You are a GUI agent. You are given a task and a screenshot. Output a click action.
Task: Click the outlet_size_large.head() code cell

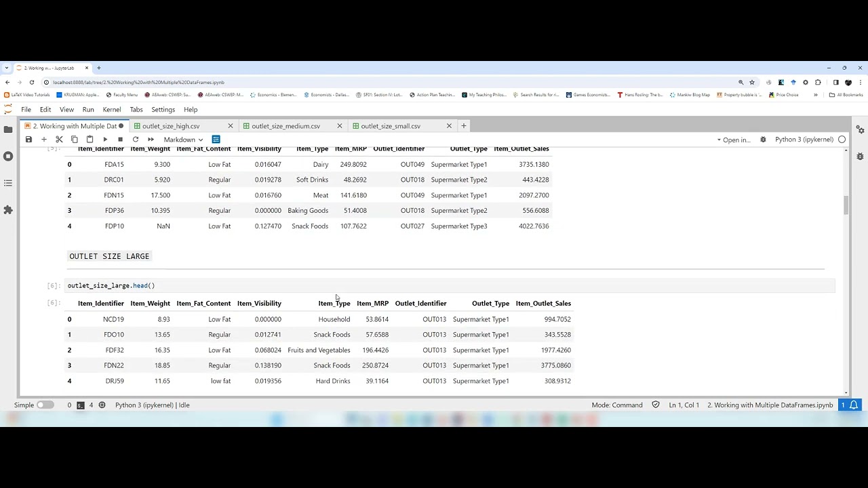450,285
